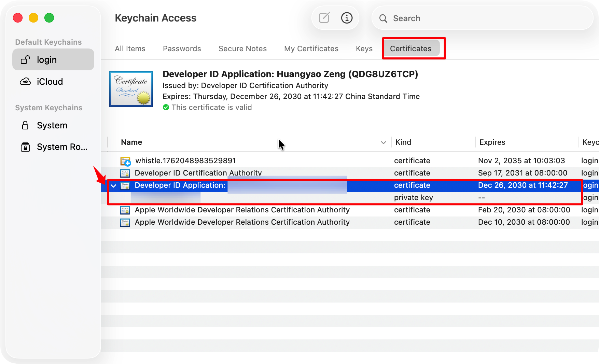Switch to the All Items tab

(130, 49)
